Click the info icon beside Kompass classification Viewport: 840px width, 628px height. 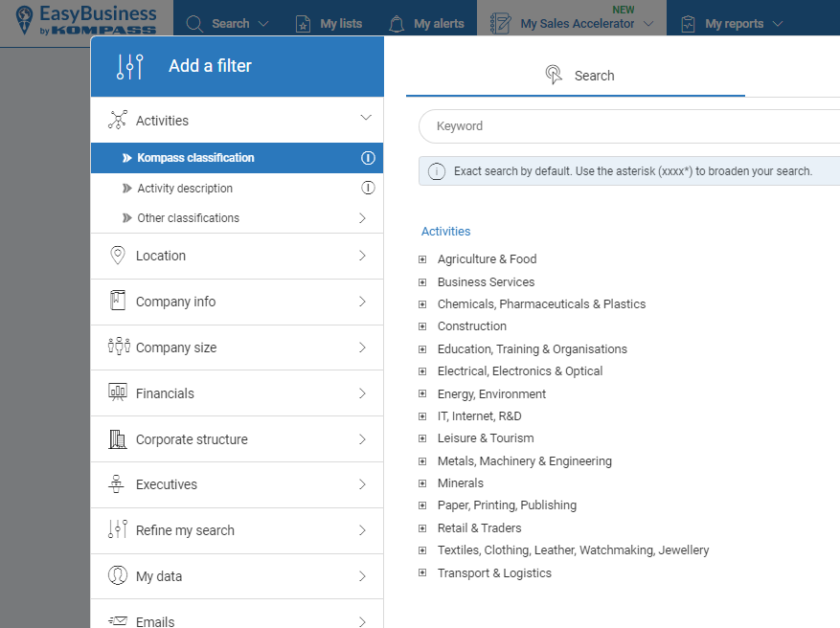click(368, 158)
